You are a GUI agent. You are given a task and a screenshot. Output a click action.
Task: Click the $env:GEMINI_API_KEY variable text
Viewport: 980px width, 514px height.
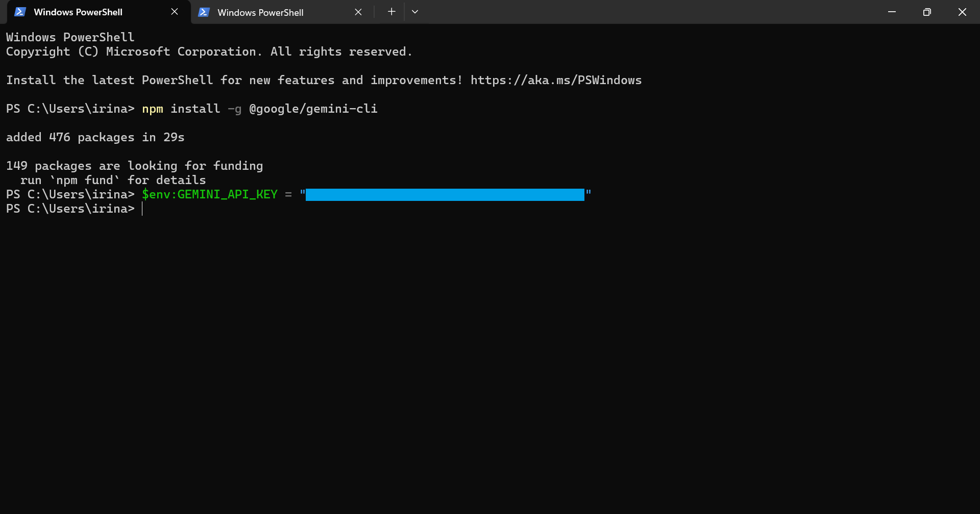point(210,194)
